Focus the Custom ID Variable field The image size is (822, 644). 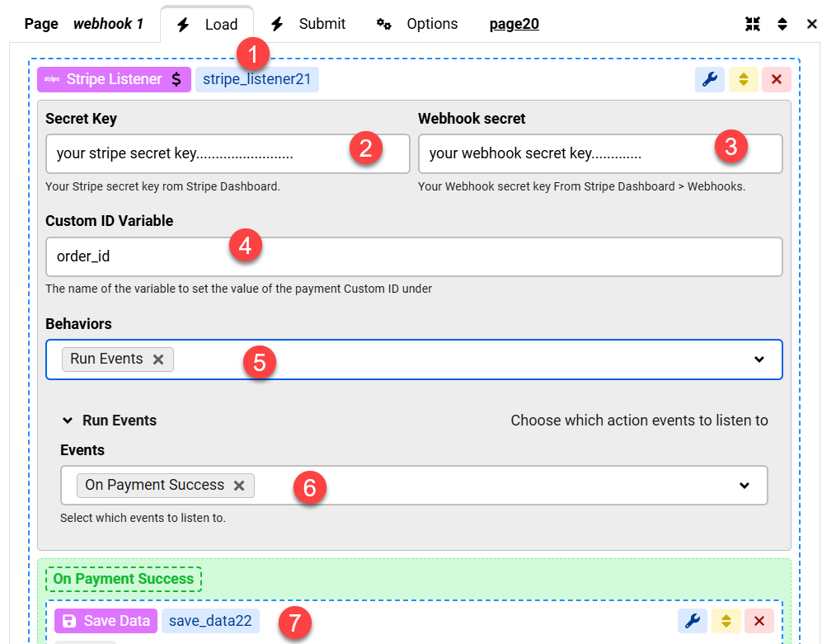[x=412, y=257]
